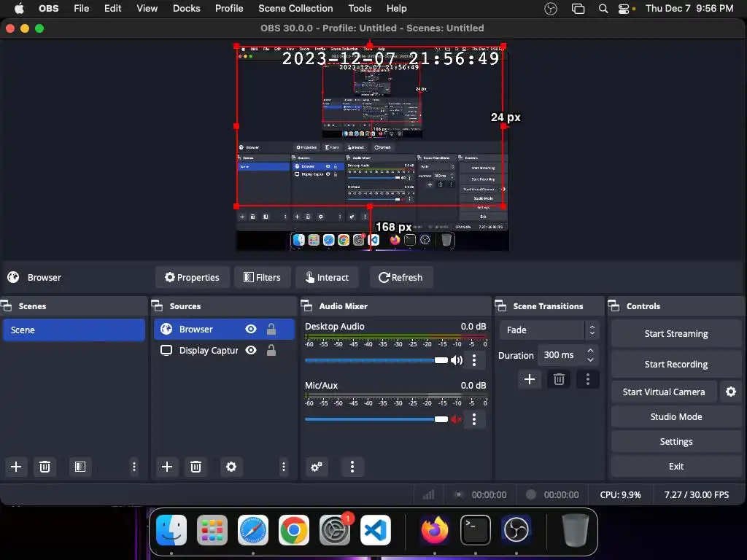Open Control Center in menu bar
This screenshot has height=560, width=747.
624,9
